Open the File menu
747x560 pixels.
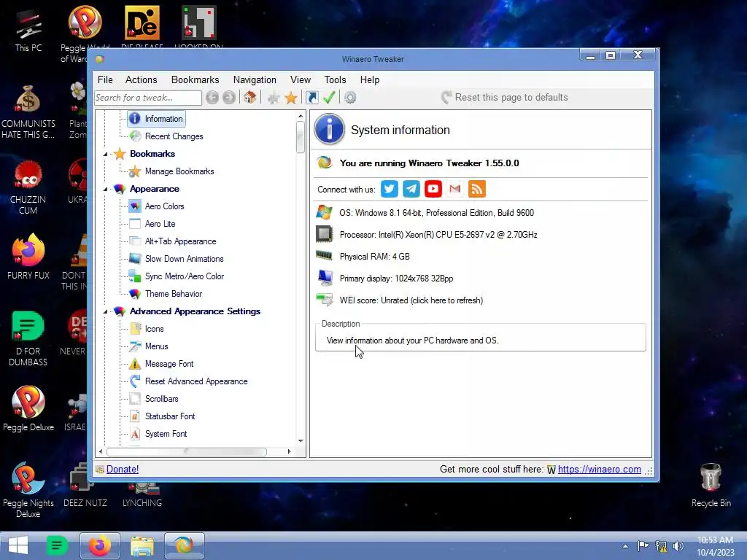pos(105,79)
